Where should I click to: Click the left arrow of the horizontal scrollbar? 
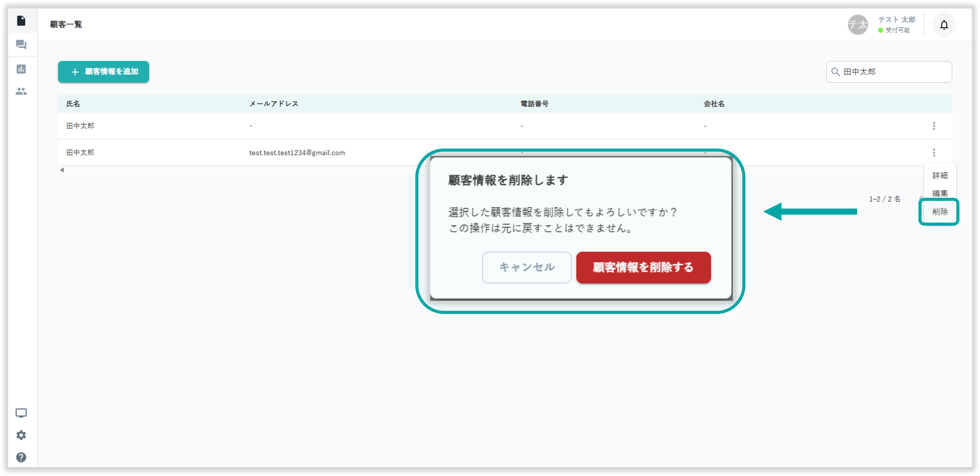(x=62, y=170)
